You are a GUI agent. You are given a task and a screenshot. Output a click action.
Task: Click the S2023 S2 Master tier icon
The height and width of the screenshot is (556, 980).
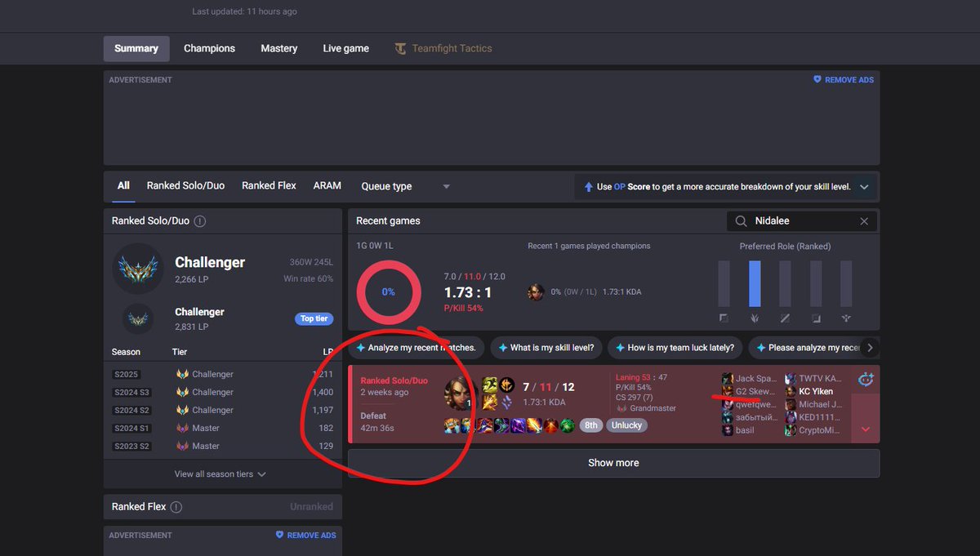(182, 447)
